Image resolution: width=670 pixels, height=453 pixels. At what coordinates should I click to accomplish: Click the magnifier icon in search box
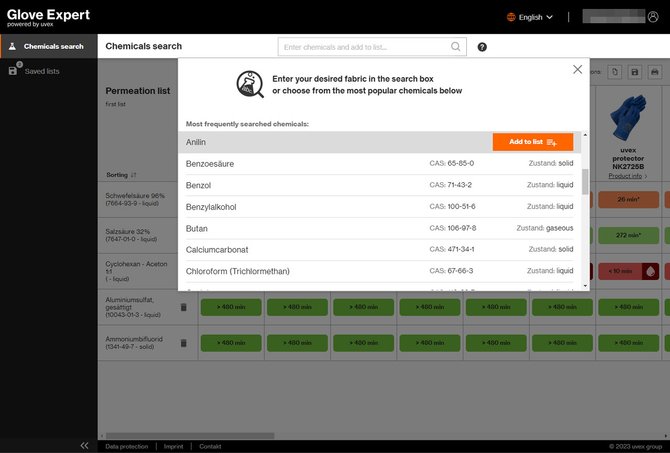pos(455,47)
